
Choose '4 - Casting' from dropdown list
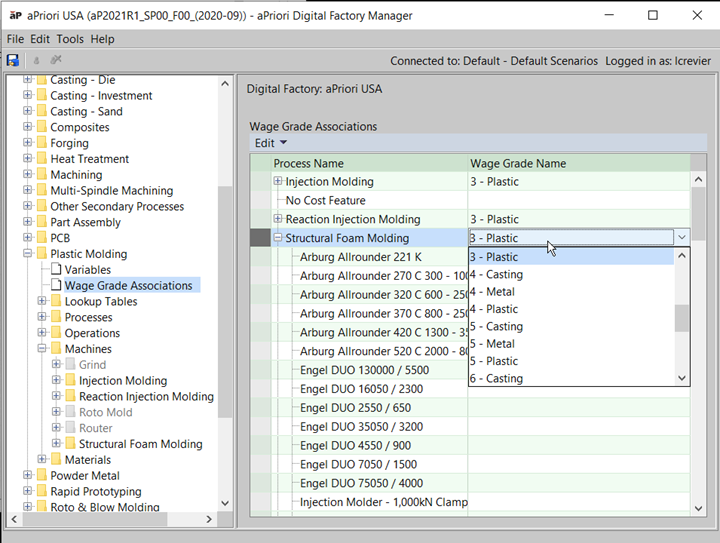tap(571, 274)
